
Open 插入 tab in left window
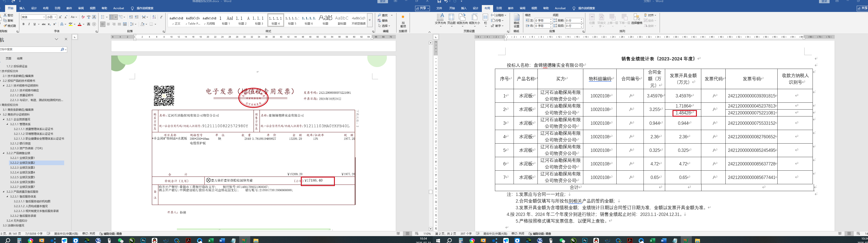point(22,8)
